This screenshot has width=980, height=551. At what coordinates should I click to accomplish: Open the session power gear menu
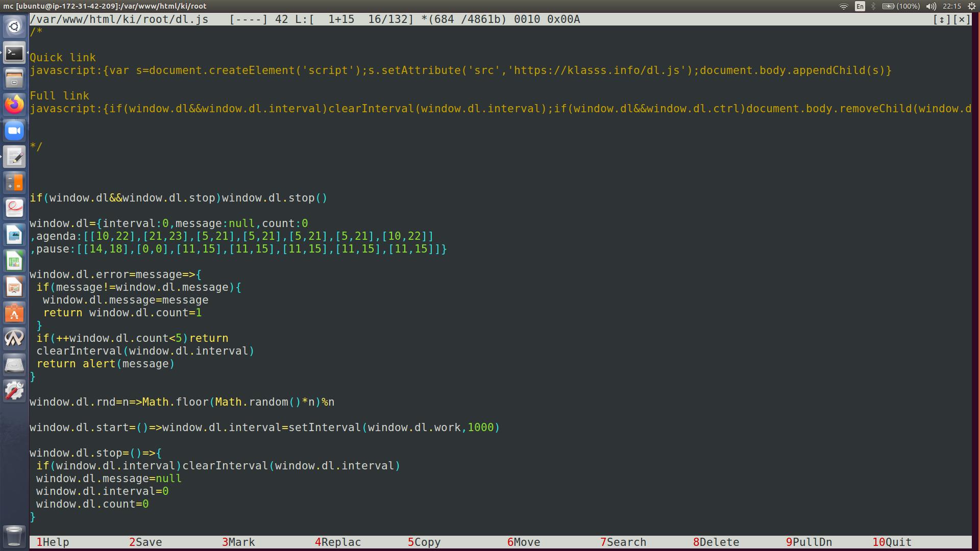coord(972,6)
